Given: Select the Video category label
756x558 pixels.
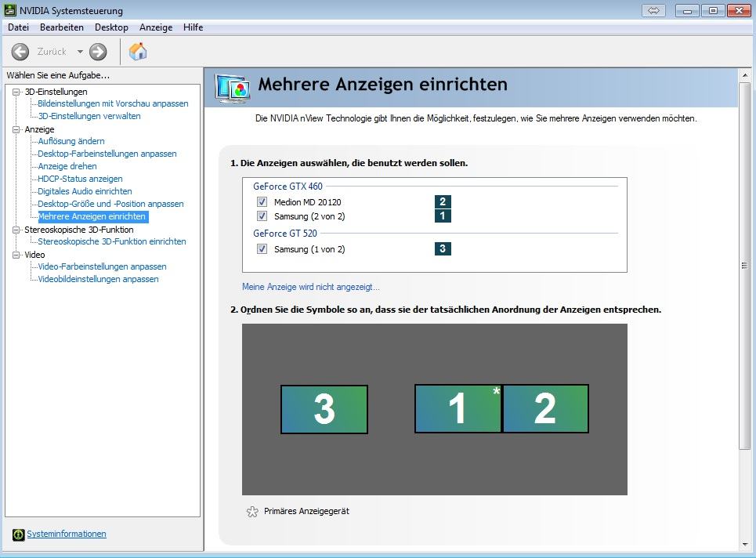Looking at the screenshot, I should (x=34, y=255).
